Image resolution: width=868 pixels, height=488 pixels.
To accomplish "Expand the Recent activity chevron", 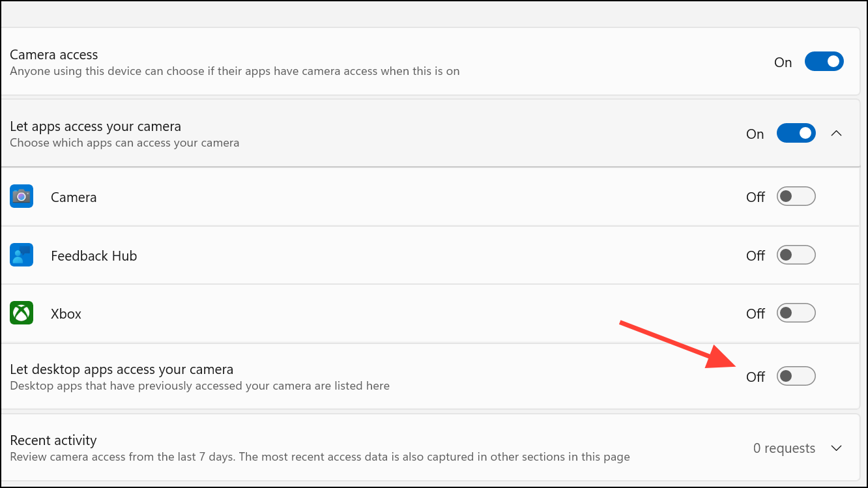I will pyautogui.click(x=837, y=448).
